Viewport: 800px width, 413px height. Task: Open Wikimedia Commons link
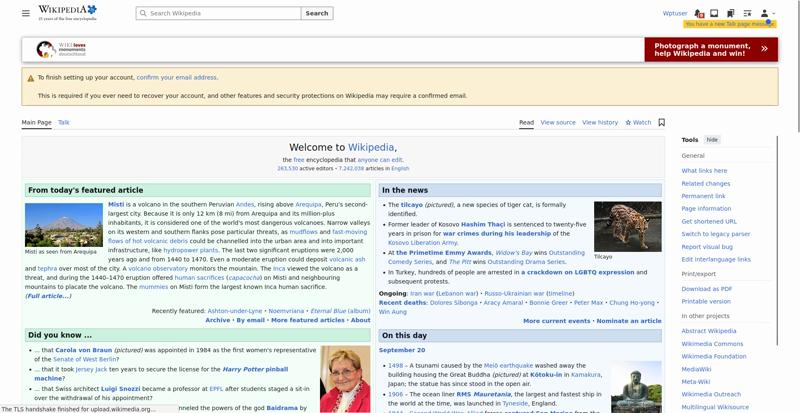click(x=712, y=344)
